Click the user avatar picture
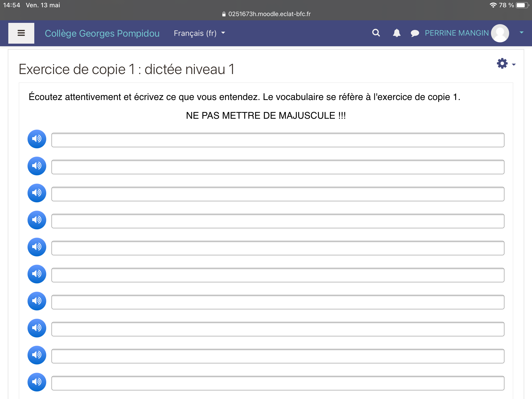The width and height of the screenshot is (532, 399). click(x=500, y=33)
